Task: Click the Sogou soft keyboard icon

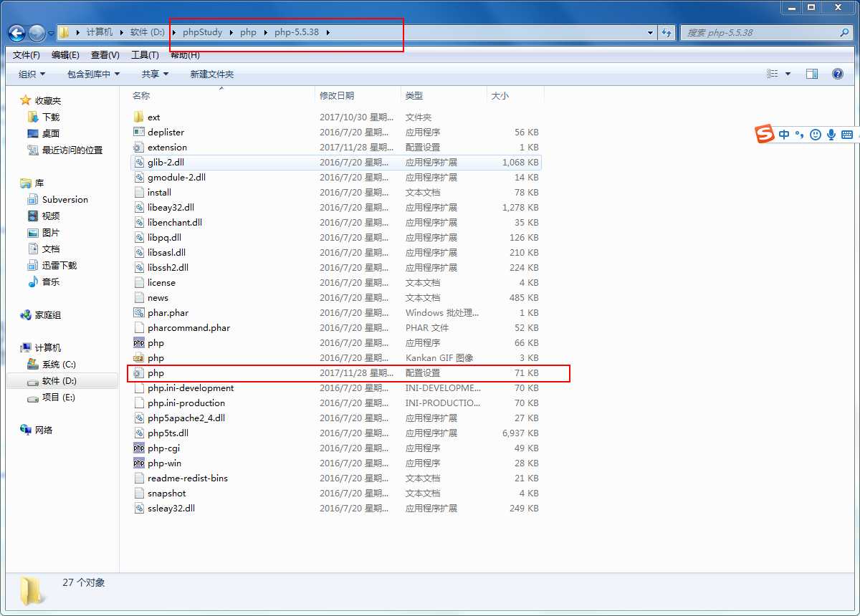Action: click(x=847, y=134)
